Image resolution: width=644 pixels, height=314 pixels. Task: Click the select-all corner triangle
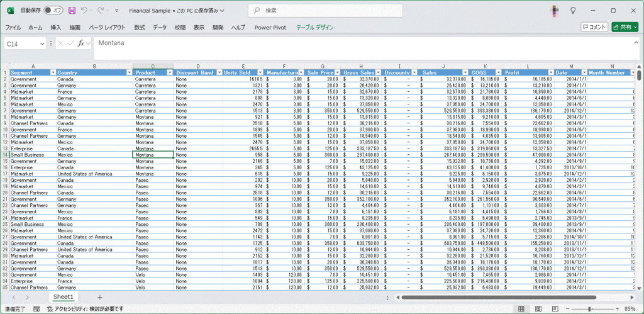point(5,66)
